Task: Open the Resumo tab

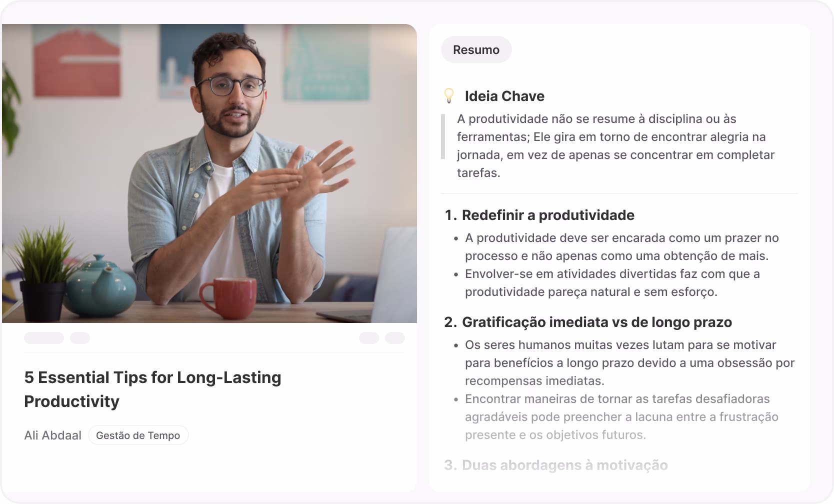Action: tap(476, 49)
